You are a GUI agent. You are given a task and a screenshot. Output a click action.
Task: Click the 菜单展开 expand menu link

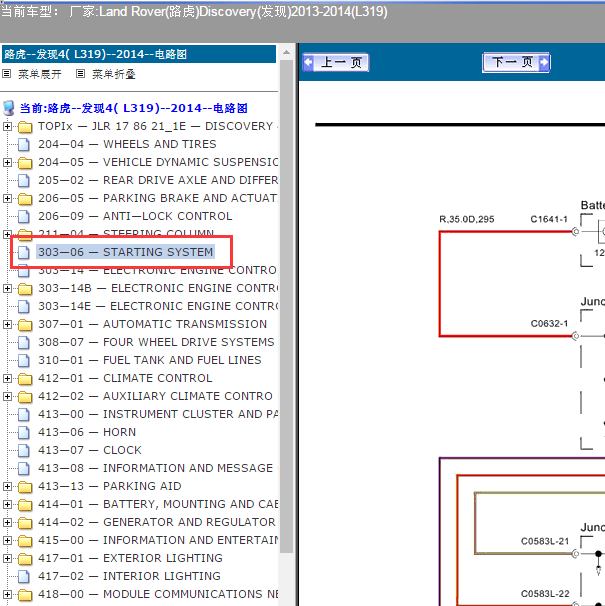click(40, 74)
